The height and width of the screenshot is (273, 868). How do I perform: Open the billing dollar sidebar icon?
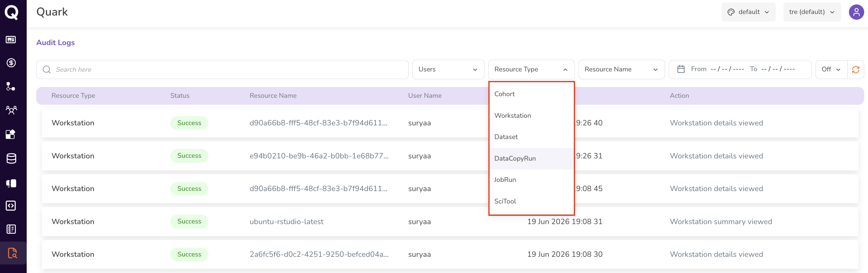(11, 63)
